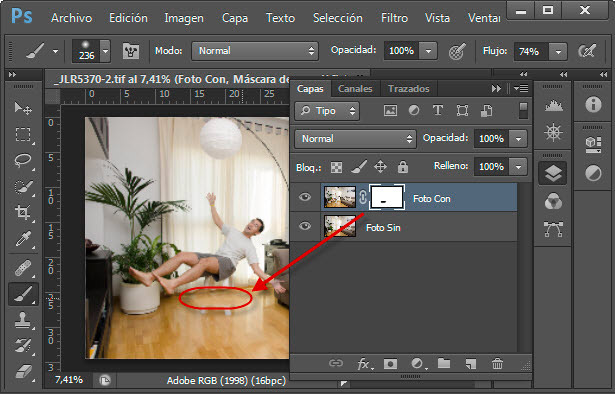
Task: Open brush Opacidad slider dropdown
Action: point(428,51)
